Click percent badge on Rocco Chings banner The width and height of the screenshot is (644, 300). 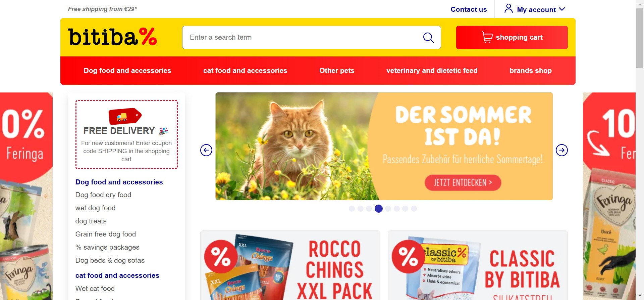click(221, 257)
